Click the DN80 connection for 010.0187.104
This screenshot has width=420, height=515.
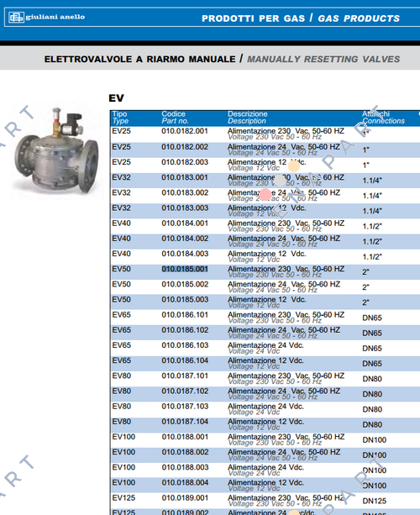[372, 424]
